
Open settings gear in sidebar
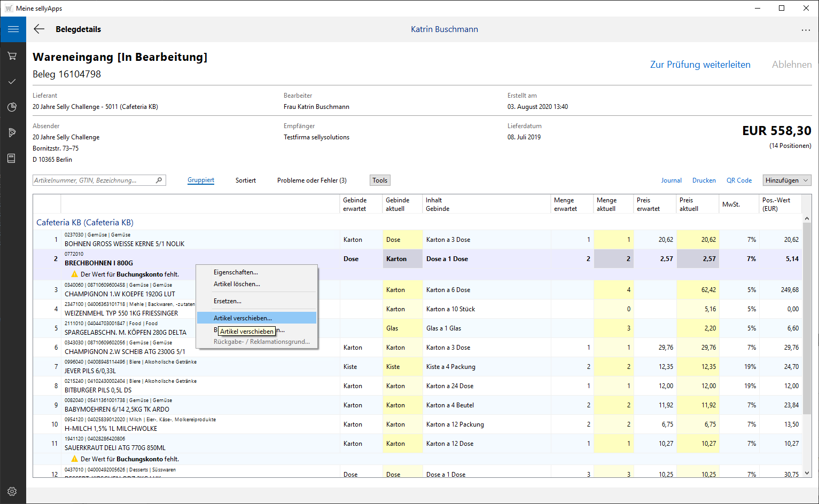[12, 491]
